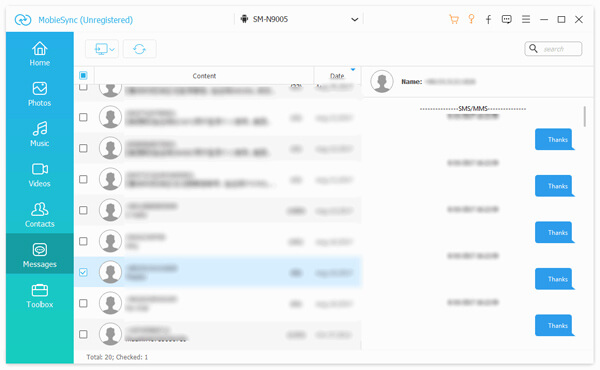Image resolution: width=600 pixels, height=370 pixels.
Task: Open the shopping cart purchase icon
Action: (454, 19)
